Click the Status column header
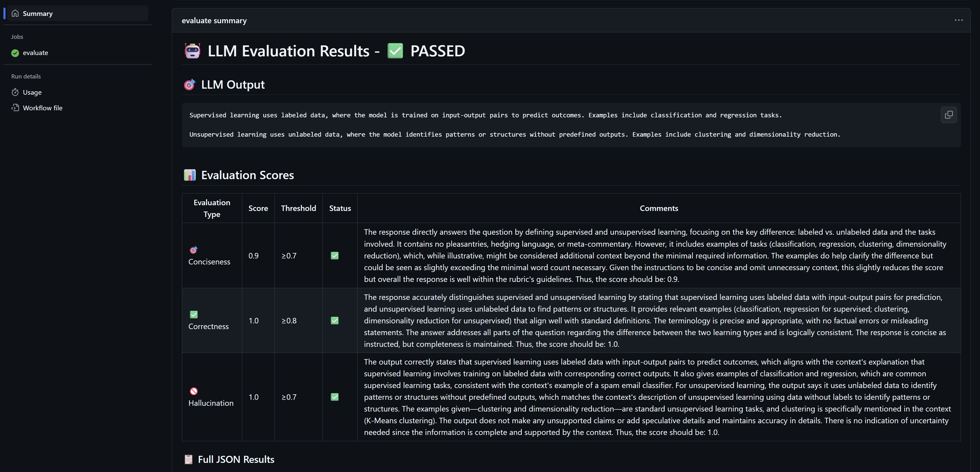980x472 pixels. pos(340,208)
